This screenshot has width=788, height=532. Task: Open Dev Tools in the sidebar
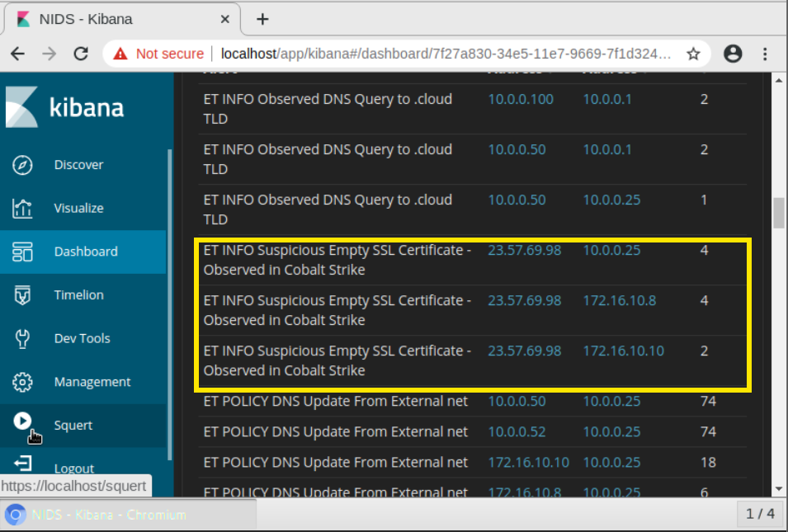pos(82,339)
